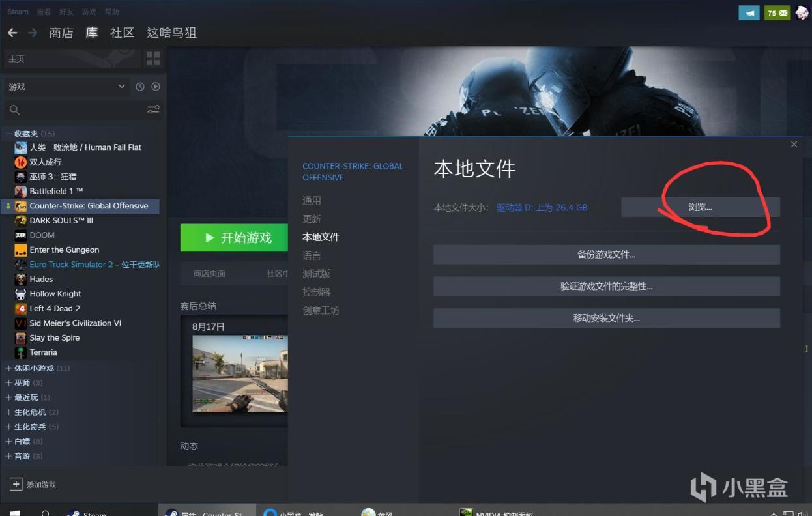The width and height of the screenshot is (812, 516).
Task: Click the recent activity clock icon
Action: click(140, 87)
